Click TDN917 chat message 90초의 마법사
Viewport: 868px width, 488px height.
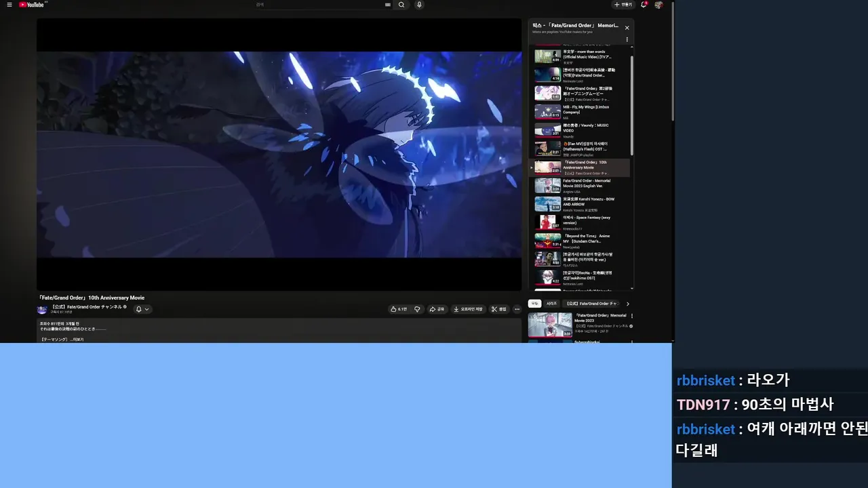(755, 405)
